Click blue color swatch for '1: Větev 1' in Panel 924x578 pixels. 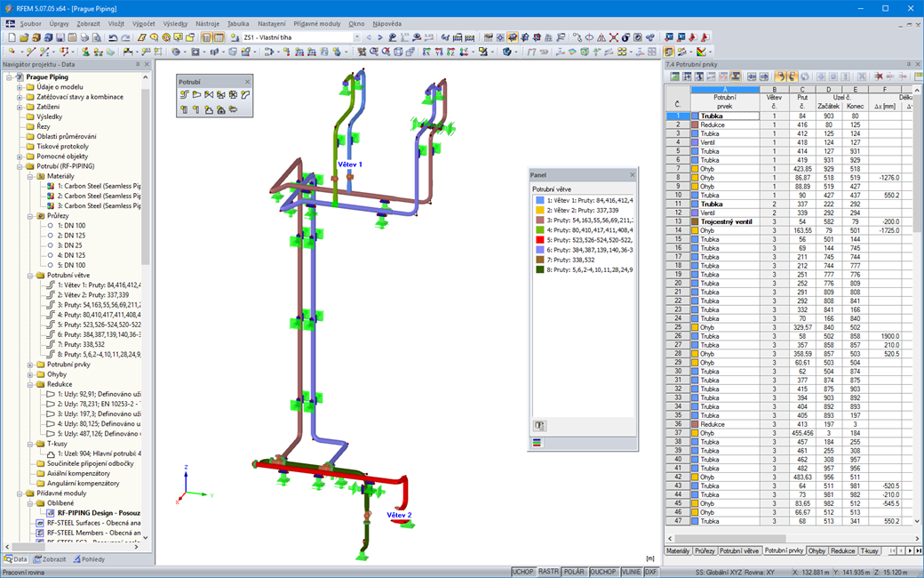click(x=540, y=201)
